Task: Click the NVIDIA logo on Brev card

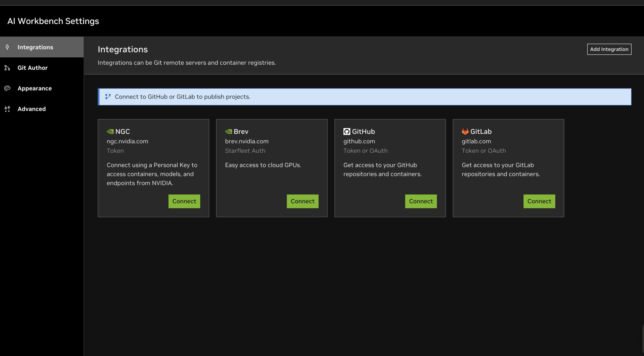Action: pos(228,131)
